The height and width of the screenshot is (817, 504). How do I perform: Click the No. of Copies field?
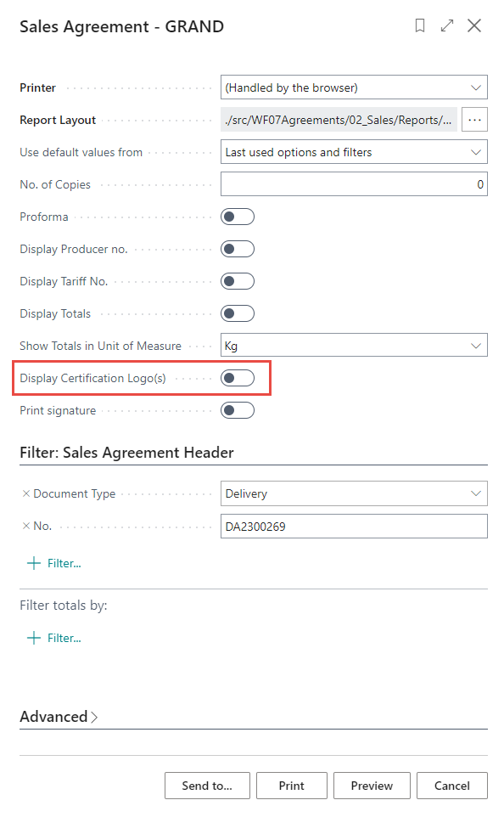(354, 184)
